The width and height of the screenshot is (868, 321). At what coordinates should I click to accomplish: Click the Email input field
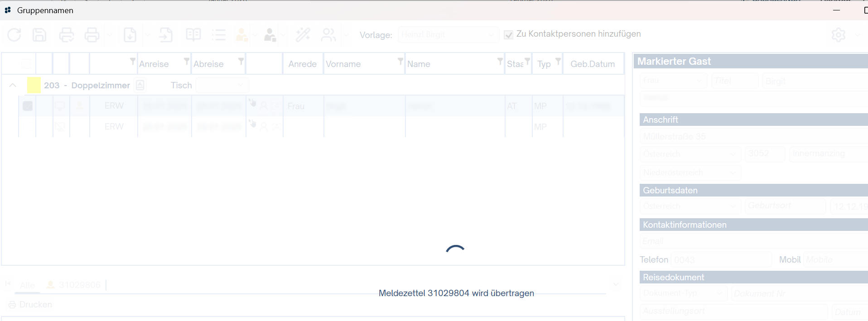(x=754, y=241)
